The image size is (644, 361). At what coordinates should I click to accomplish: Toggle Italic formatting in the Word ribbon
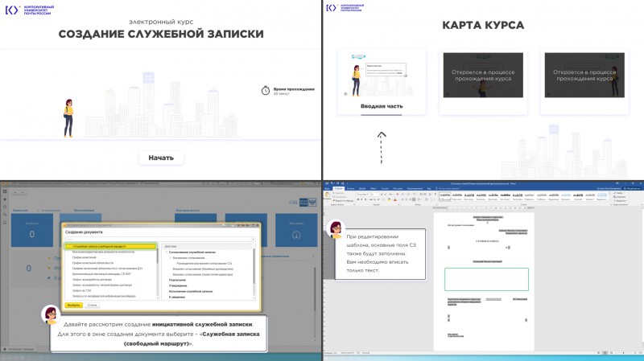pos(361,199)
